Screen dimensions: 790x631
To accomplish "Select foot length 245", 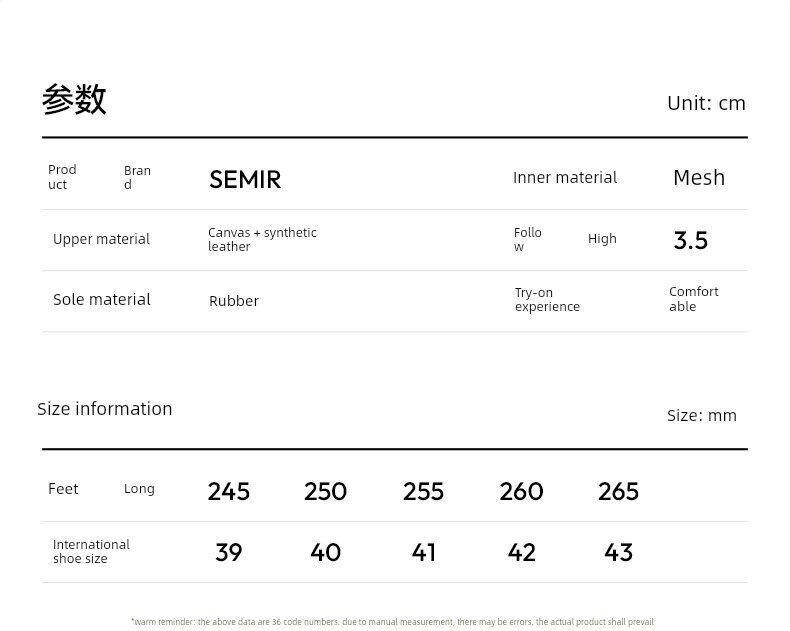I will pyautogui.click(x=229, y=491).
